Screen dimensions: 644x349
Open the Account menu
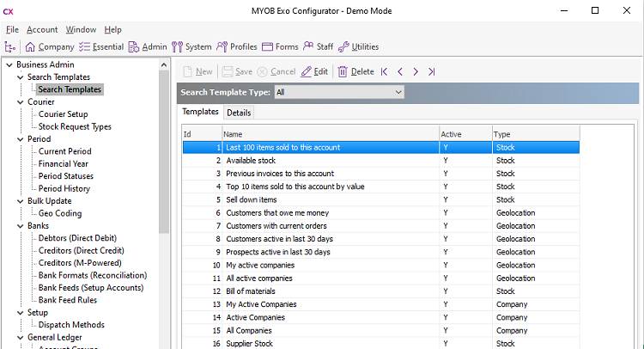[x=42, y=29]
